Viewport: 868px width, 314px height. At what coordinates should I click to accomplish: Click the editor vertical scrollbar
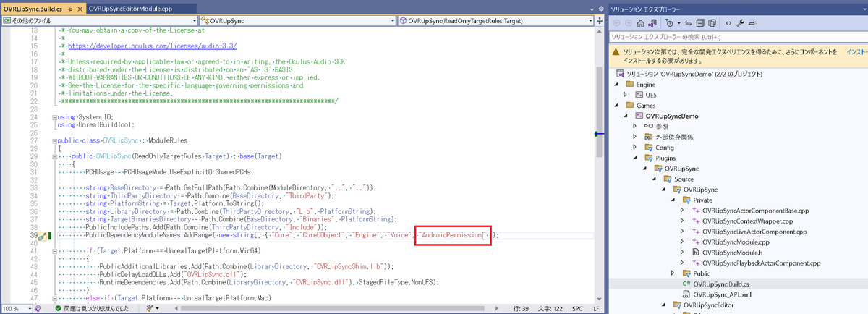point(597,166)
